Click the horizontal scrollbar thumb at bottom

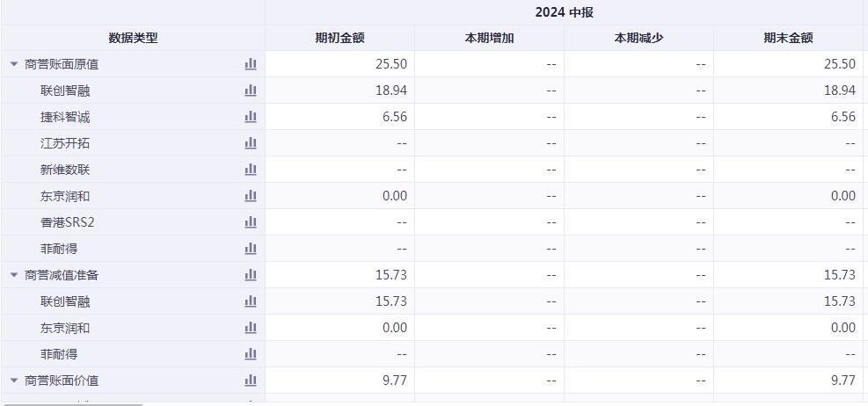[x=73, y=404]
